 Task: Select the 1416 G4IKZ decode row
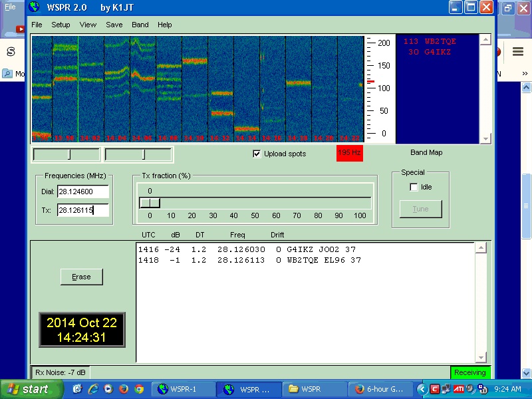click(x=247, y=250)
